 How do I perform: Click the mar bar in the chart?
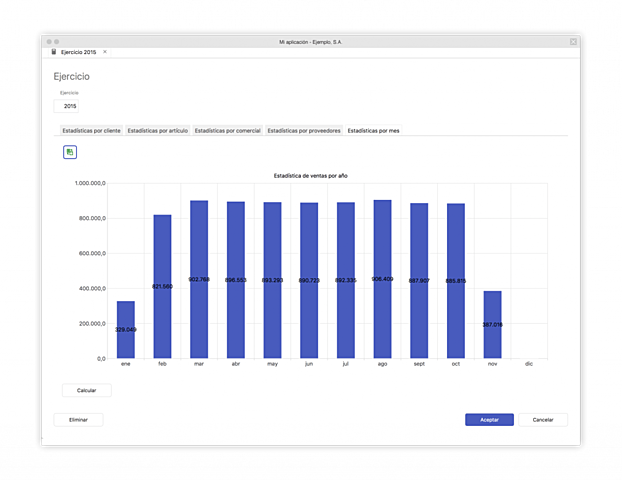[x=199, y=279]
